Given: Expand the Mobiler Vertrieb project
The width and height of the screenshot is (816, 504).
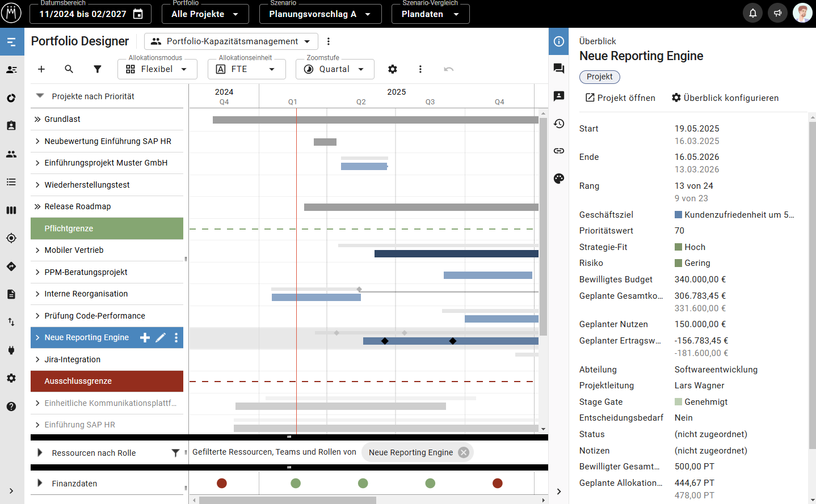Looking at the screenshot, I should tap(37, 250).
